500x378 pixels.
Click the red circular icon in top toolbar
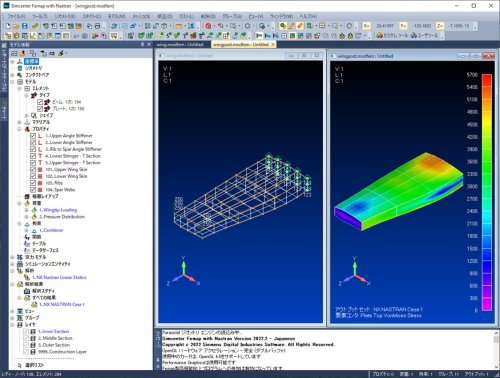pos(208,26)
